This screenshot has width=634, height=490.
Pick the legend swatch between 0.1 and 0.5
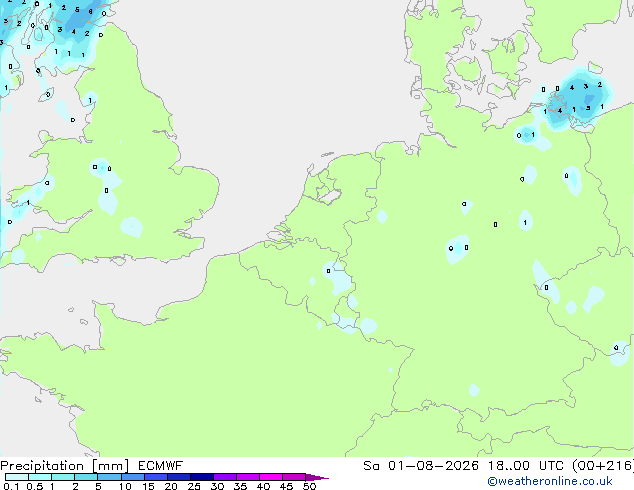point(17,477)
